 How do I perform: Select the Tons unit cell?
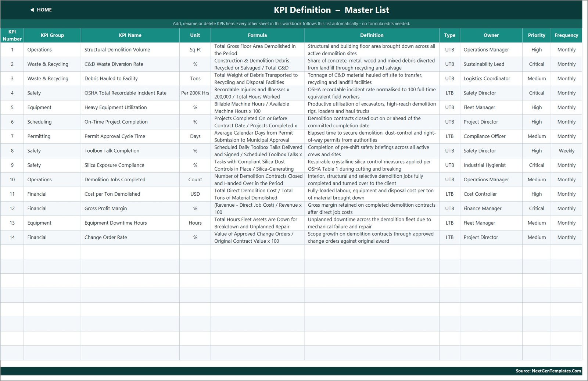click(195, 78)
